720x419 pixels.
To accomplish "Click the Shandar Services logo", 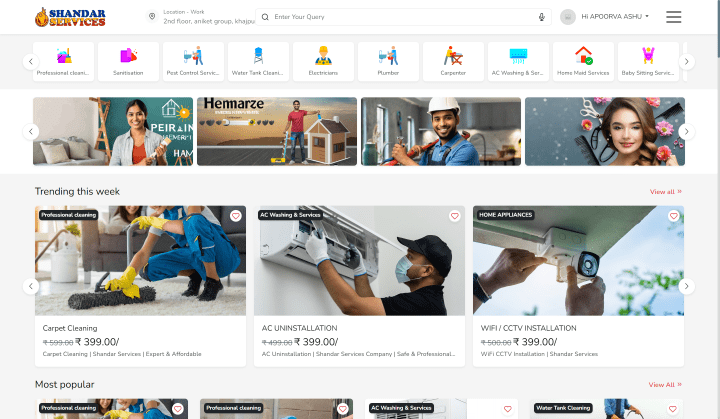I will click(x=68, y=17).
